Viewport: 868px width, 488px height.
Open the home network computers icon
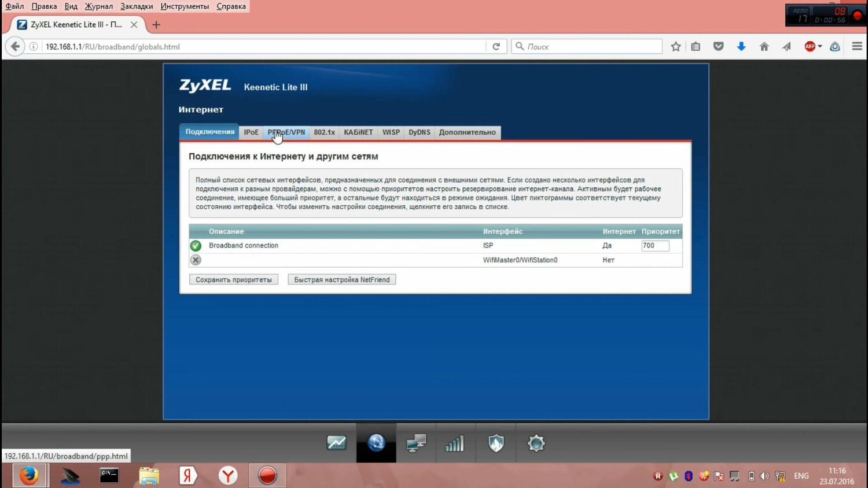[416, 443]
